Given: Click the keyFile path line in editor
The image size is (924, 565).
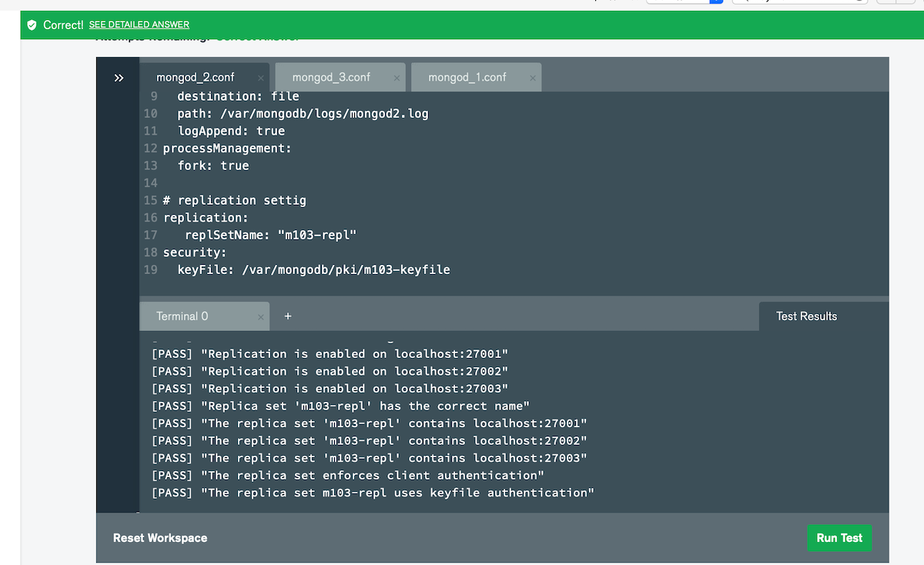Looking at the screenshot, I should point(314,269).
